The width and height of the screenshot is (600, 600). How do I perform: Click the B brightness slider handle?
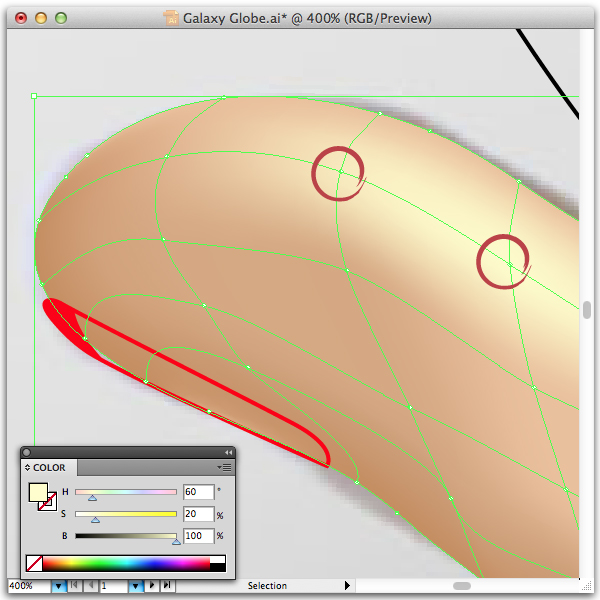[176, 542]
